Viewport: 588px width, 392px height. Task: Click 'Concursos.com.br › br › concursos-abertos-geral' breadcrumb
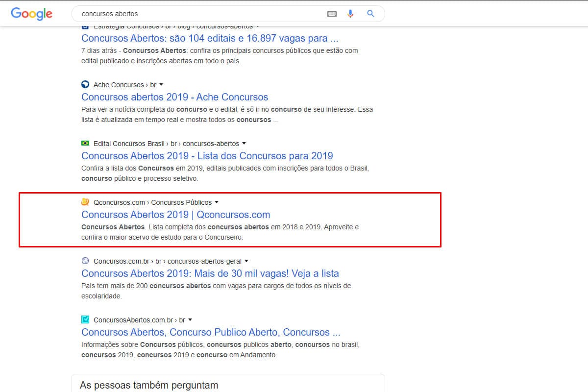point(168,261)
